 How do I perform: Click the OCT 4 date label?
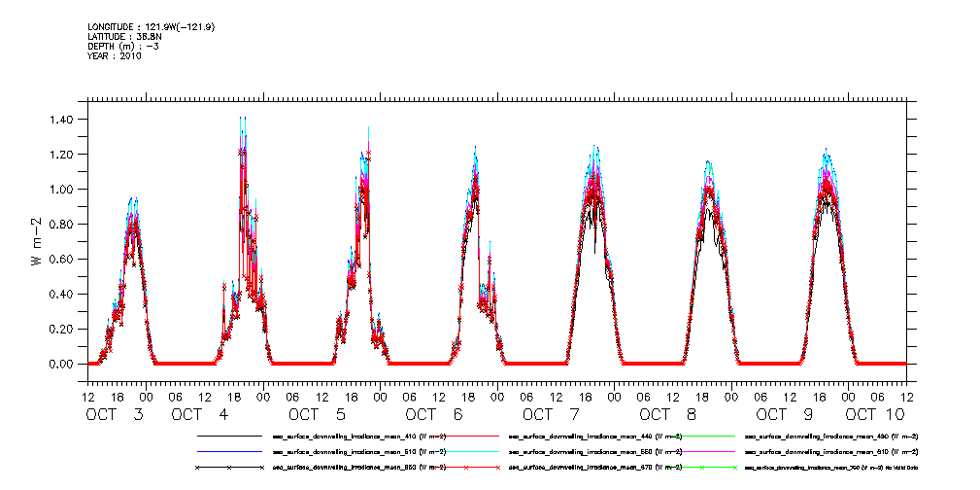pos(202,414)
